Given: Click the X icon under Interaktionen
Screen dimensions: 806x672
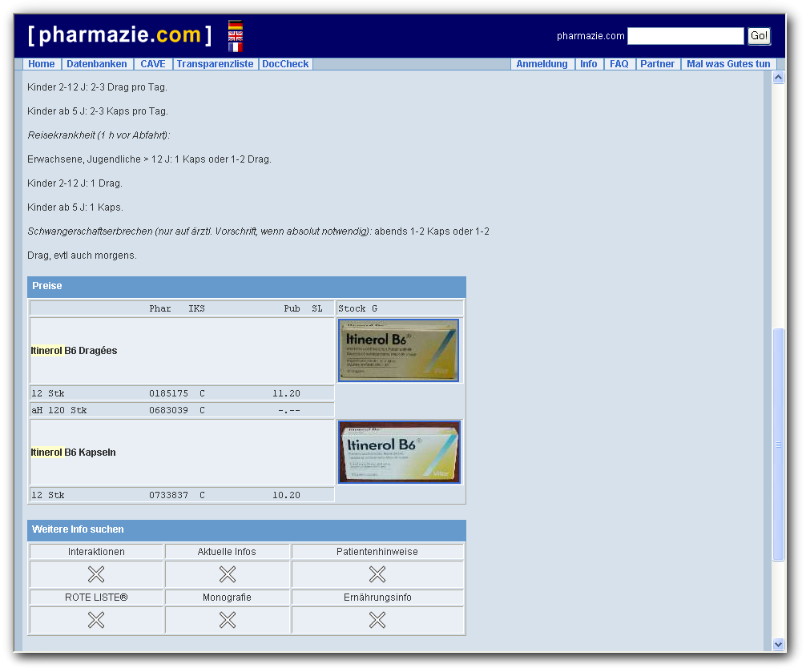Looking at the screenshot, I should 95,574.
